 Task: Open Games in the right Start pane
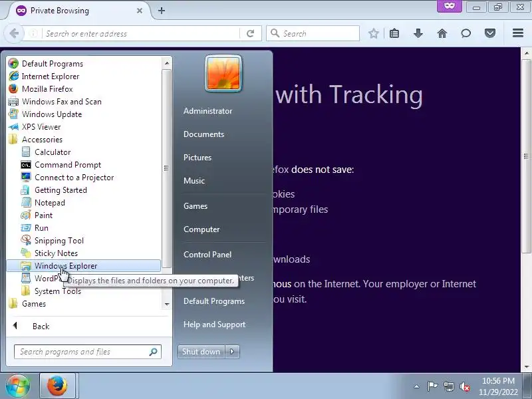click(196, 206)
